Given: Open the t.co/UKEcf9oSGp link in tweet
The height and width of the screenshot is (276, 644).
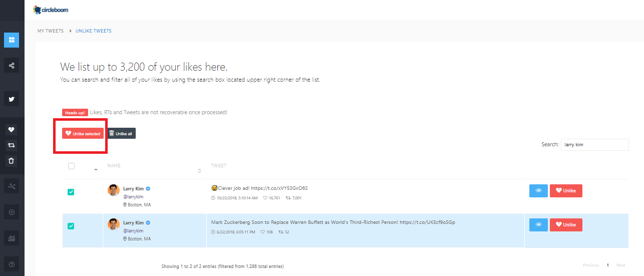Looking at the screenshot, I should 427,222.
